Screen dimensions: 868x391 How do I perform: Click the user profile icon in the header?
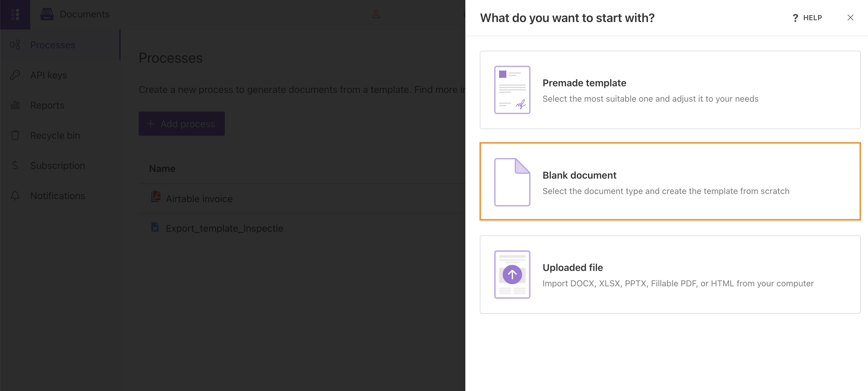click(376, 14)
